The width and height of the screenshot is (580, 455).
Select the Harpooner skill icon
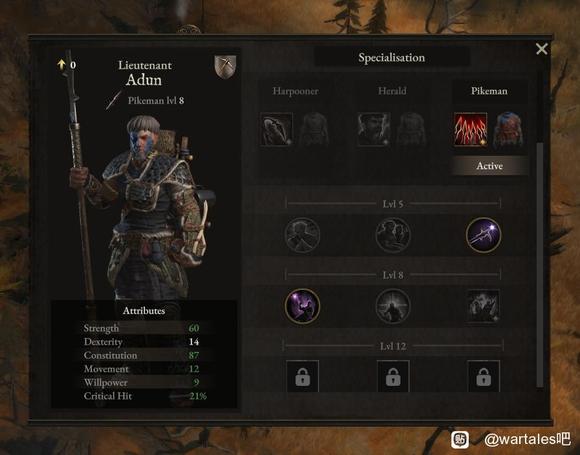click(x=276, y=129)
